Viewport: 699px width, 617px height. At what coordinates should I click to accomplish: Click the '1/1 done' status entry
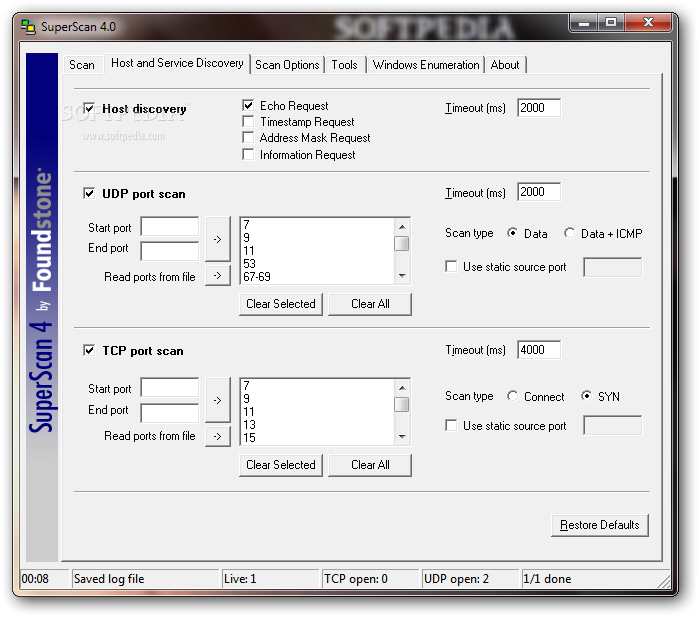click(x=547, y=579)
